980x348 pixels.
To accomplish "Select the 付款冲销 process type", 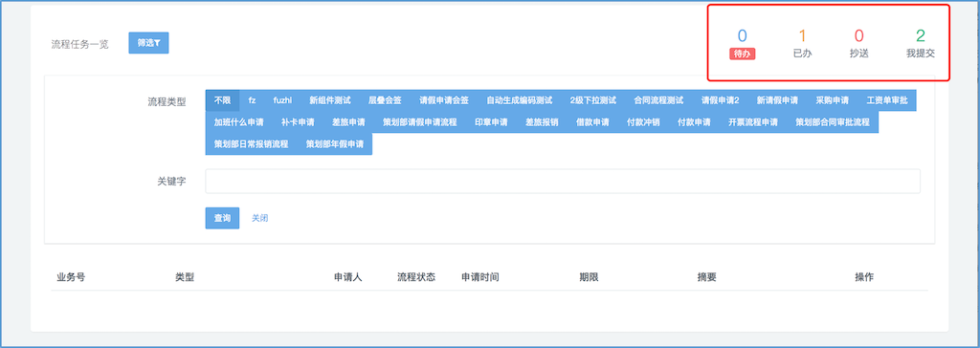I will click(643, 122).
